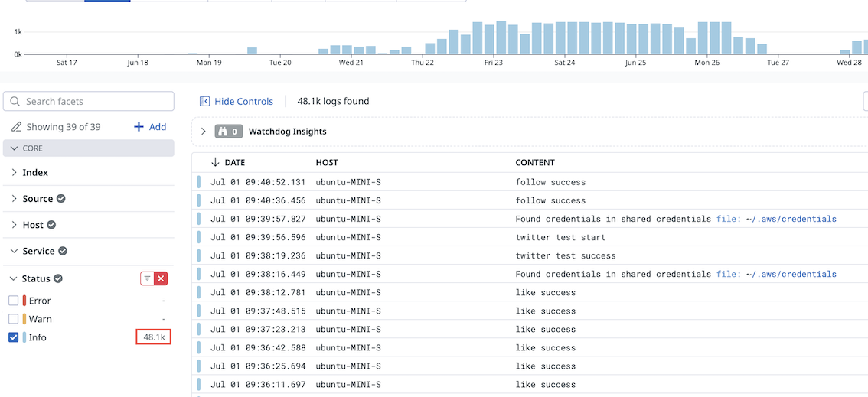Click the Hide Controls link
The height and width of the screenshot is (397, 868).
(243, 101)
